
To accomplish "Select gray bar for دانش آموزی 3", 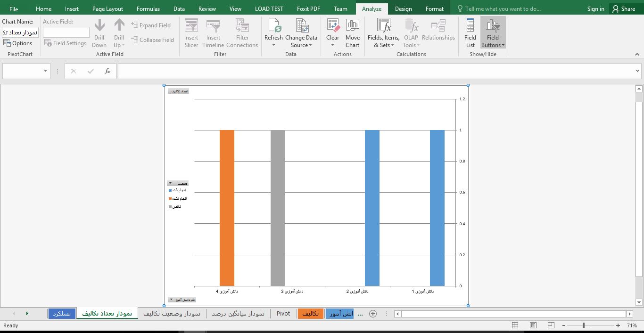I will point(278,208).
